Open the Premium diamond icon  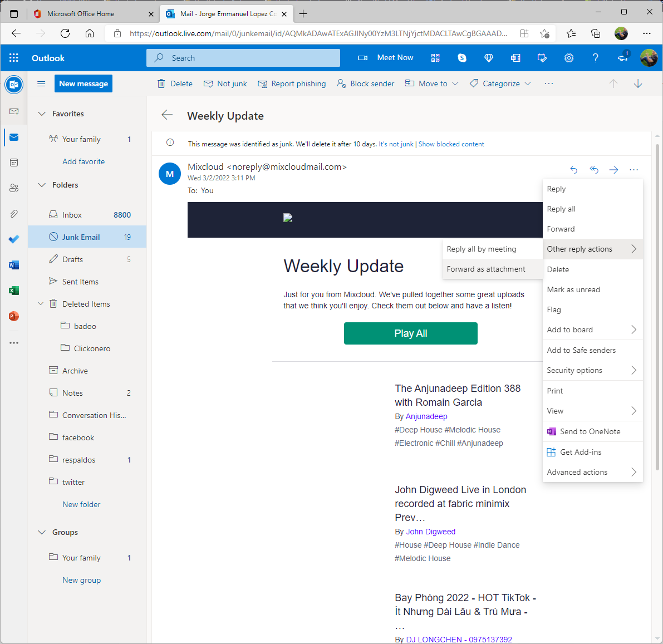click(488, 58)
